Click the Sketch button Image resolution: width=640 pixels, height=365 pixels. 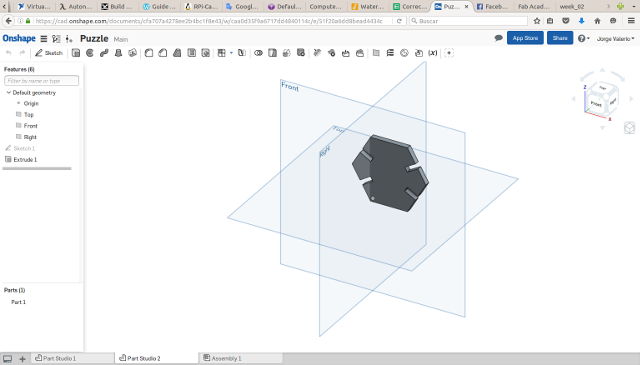point(49,53)
